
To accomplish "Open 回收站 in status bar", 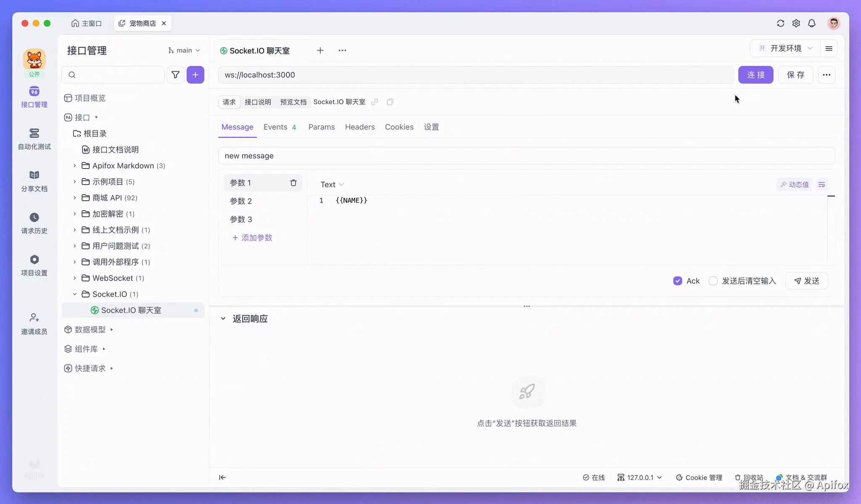I will (749, 478).
